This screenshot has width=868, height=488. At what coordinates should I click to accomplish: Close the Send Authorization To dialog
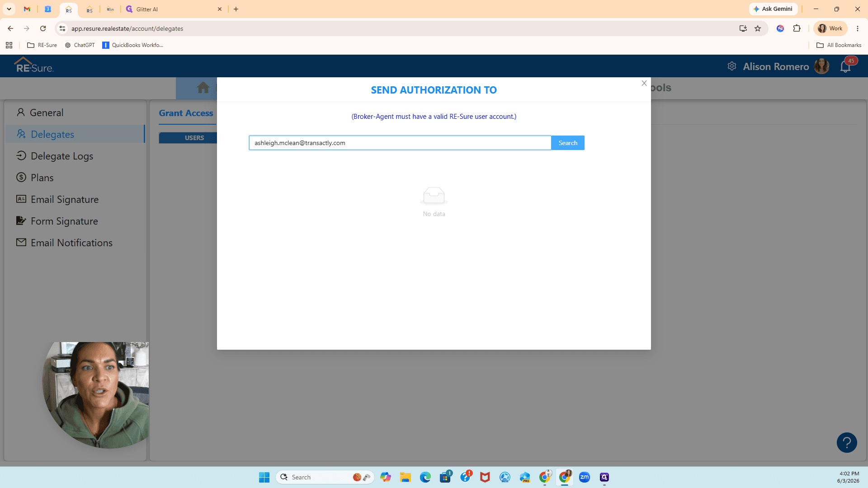pyautogui.click(x=644, y=83)
